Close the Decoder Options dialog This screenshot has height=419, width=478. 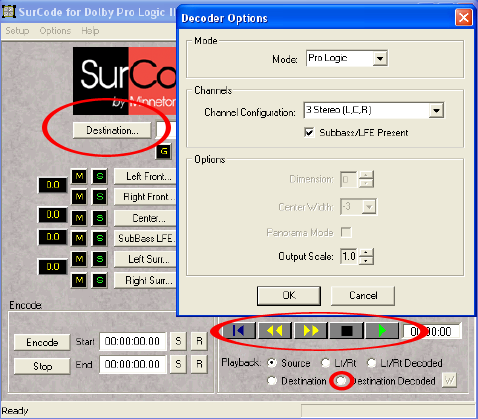click(464, 17)
